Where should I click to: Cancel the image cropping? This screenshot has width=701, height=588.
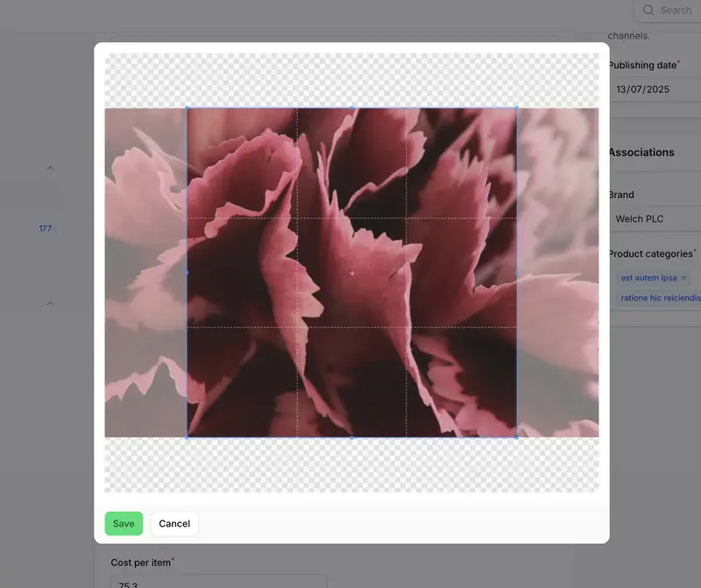click(x=174, y=523)
